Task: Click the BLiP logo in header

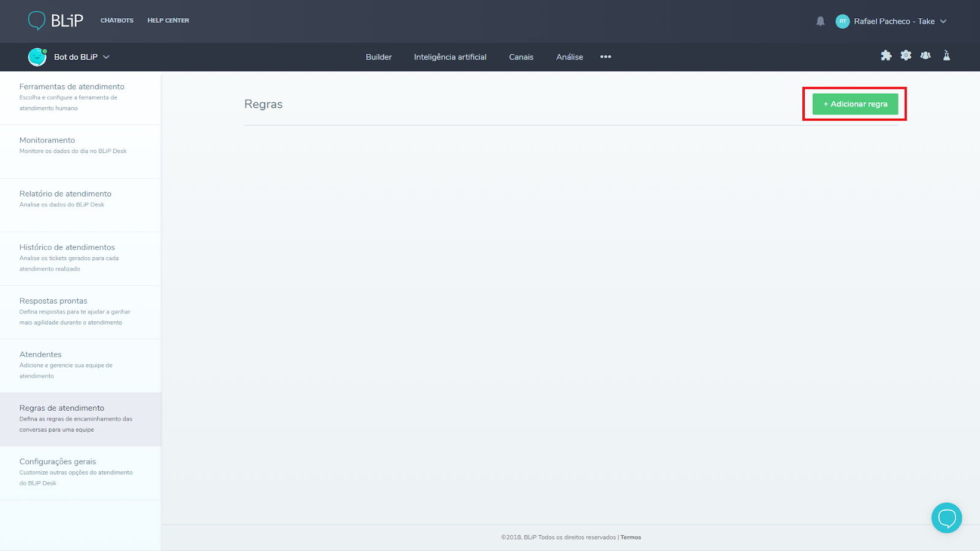Action: (55, 21)
